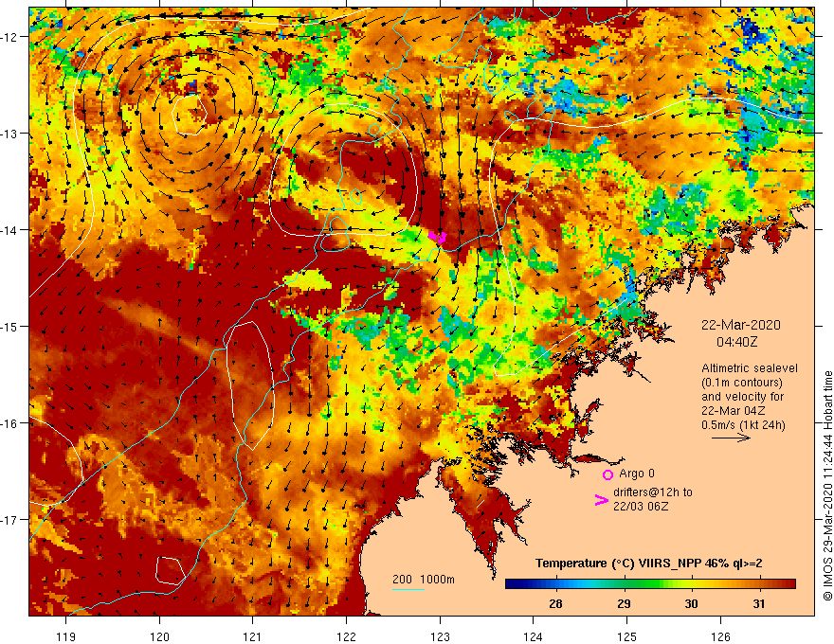Click the '22/03 06Z' text

click(x=641, y=507)
